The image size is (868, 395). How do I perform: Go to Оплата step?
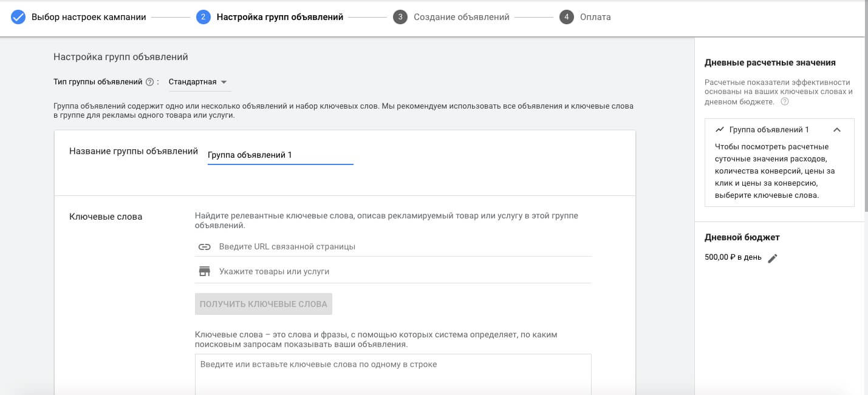pyautogui.click(x=595, y=17)
